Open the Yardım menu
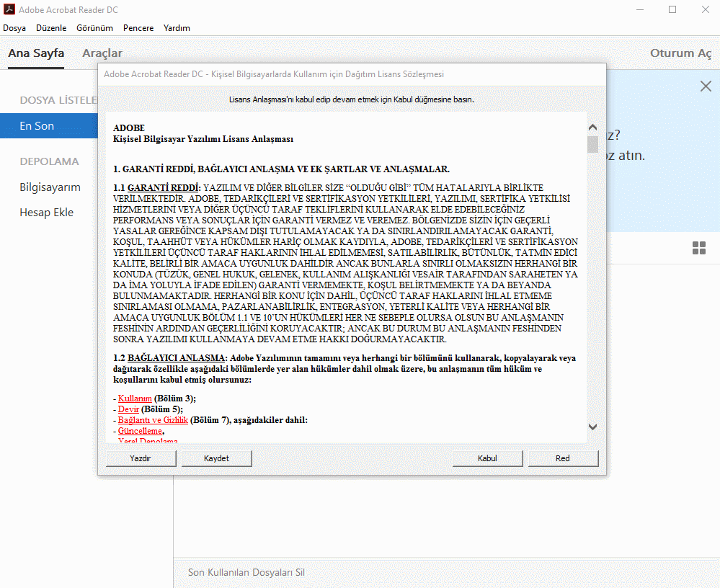The height and width of the screenshot is (588, 720). click(x=177, y=28)
